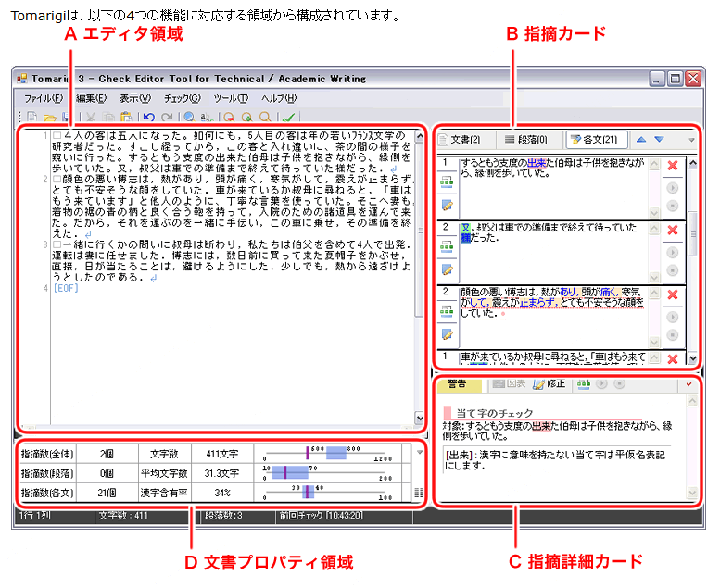This screenshot has width=720, height=588.
Task: Click play button in するともう支度の card
Action: click(x=672, y=188)
